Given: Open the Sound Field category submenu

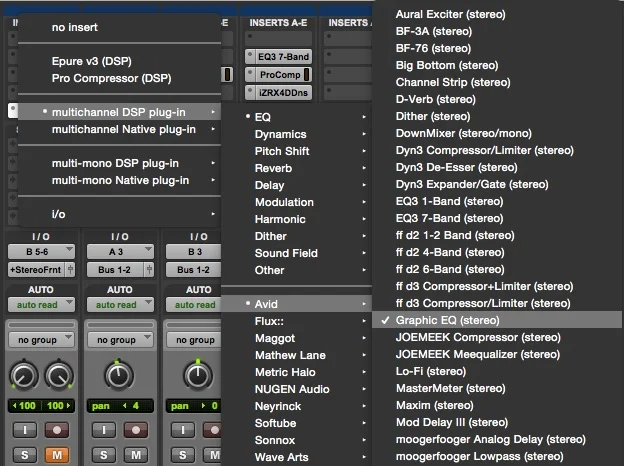Looking at the screenshot, I should [296, 253].
